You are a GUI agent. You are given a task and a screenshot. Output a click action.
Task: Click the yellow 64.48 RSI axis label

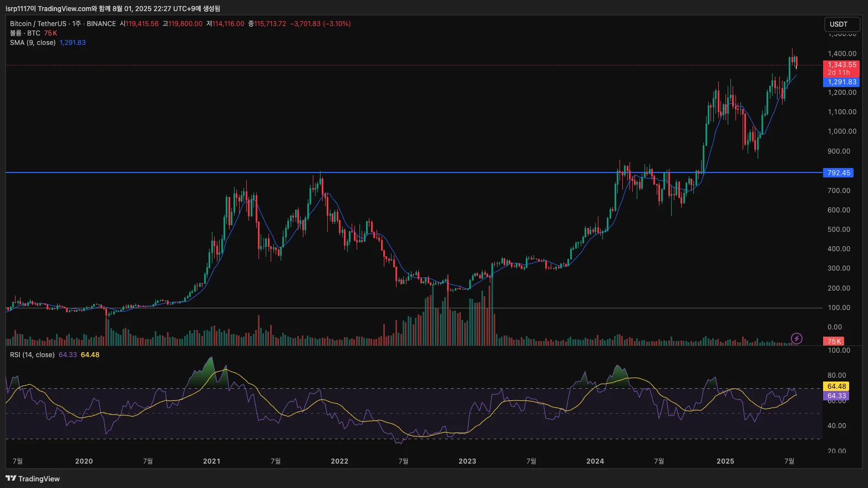(836, 387)
